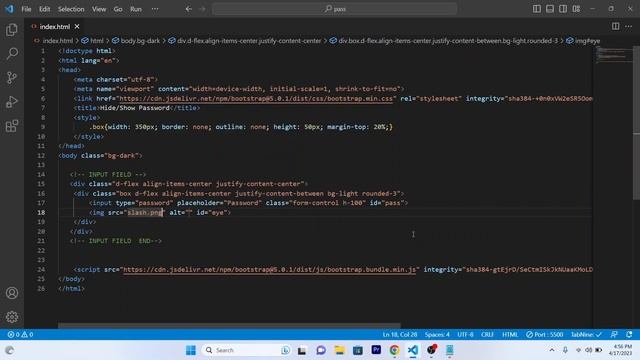
Task: Click the notifications bell icon
Action: click(629, 334)
